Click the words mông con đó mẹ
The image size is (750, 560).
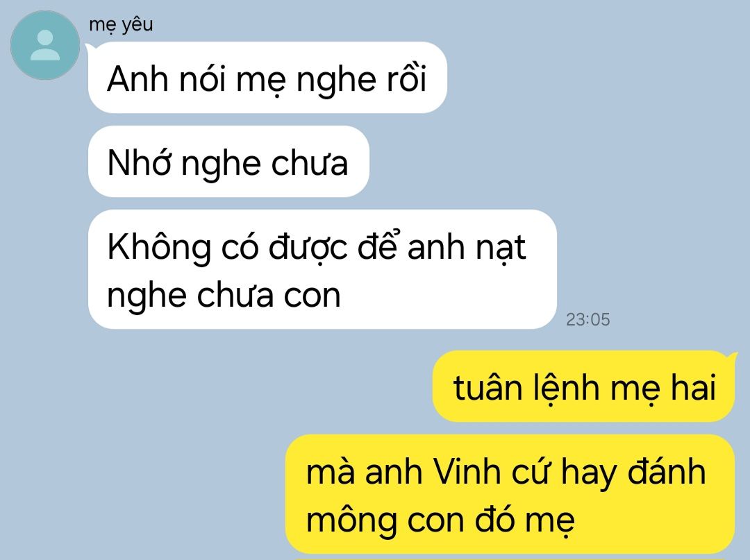pos(440,520)
